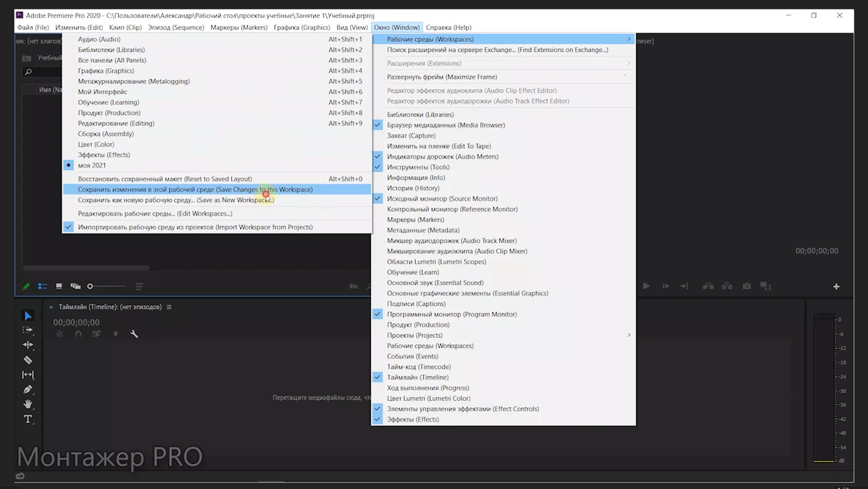
Task: Click the search magnifier in Project panel
Action: pos(28,72)
